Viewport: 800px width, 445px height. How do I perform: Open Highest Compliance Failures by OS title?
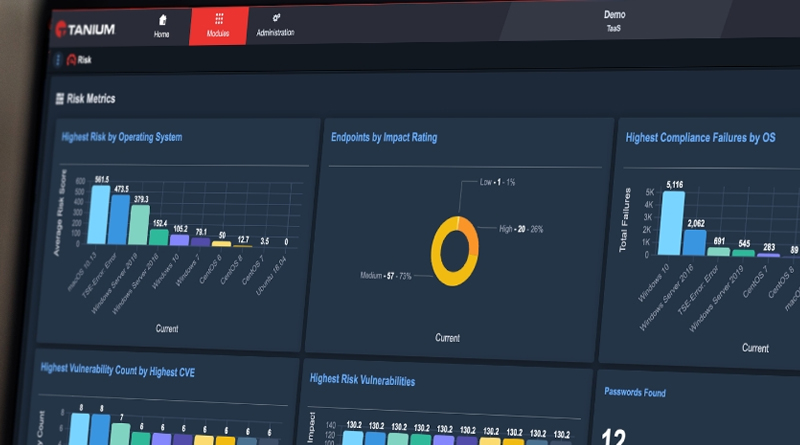(x=700, y=138)
